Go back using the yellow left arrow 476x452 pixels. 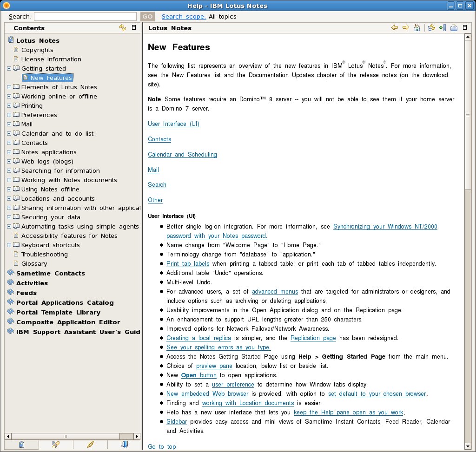[394, 27]
